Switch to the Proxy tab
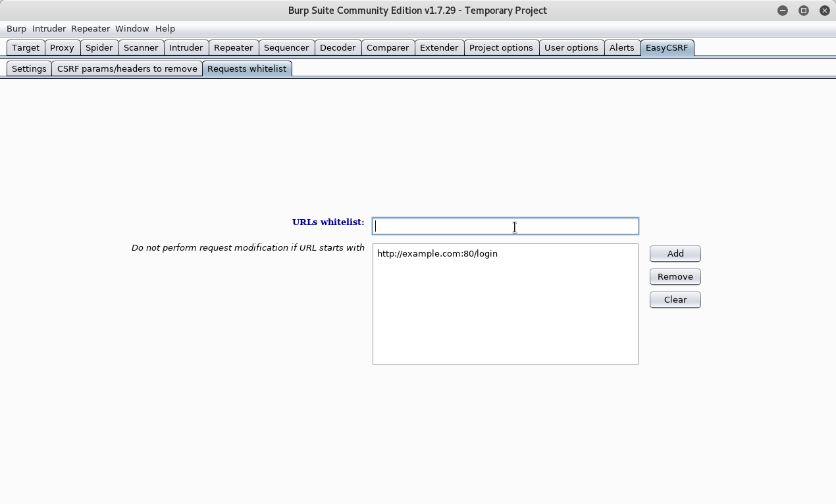The width and height of the screenshot is (836, 504). 62,48
